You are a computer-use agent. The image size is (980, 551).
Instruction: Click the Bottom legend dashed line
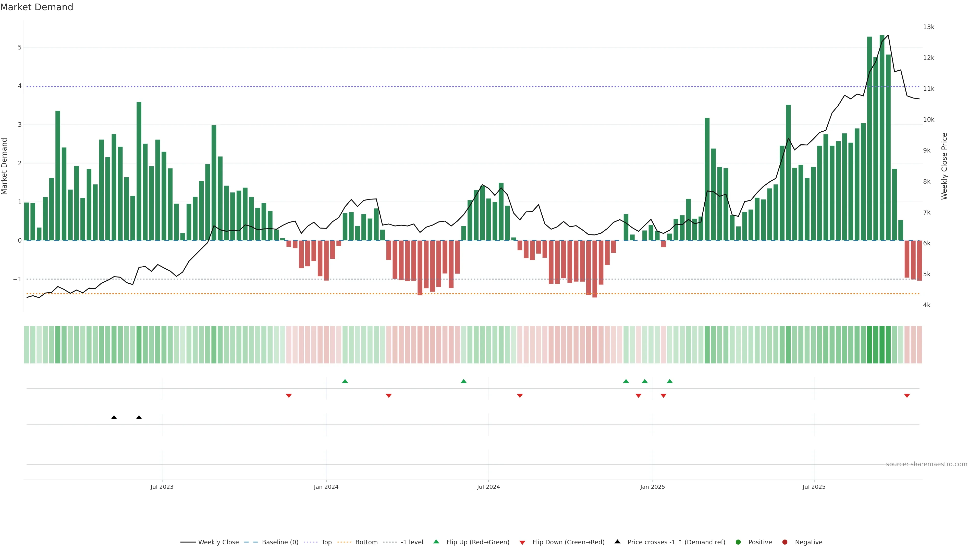pos(344,542)
